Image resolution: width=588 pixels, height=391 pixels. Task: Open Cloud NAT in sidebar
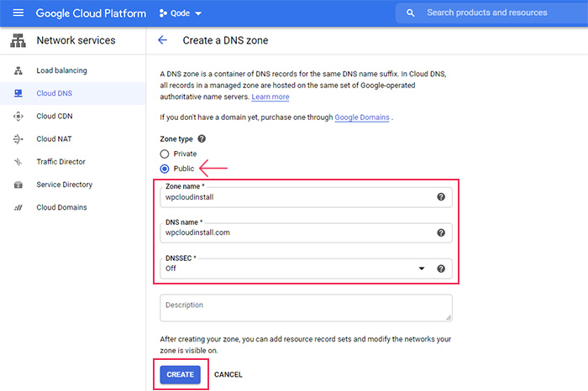pyautogui.click(x=73, y=139)
